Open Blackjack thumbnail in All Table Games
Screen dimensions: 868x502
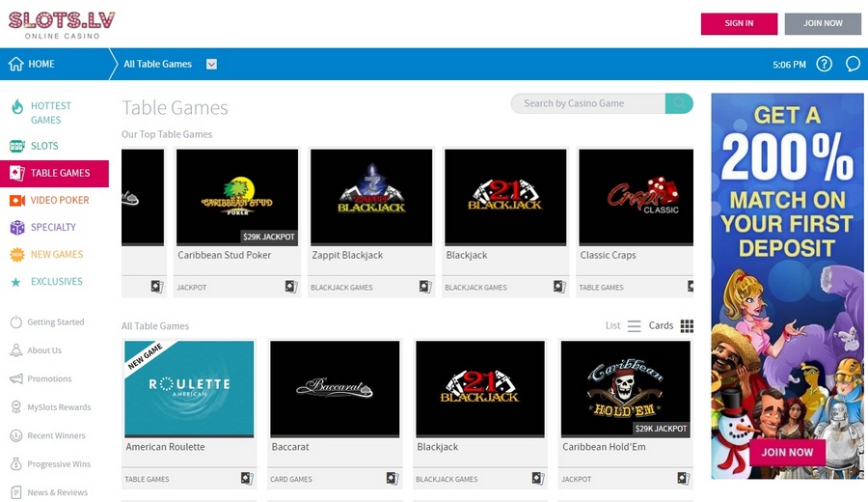click(480, 389)
